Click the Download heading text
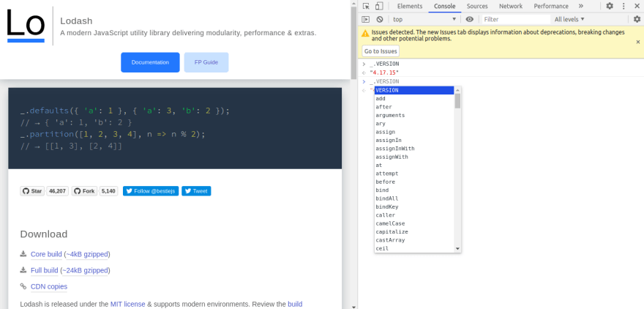This screenshot has height=309, width=644. [x=43, y=234]
